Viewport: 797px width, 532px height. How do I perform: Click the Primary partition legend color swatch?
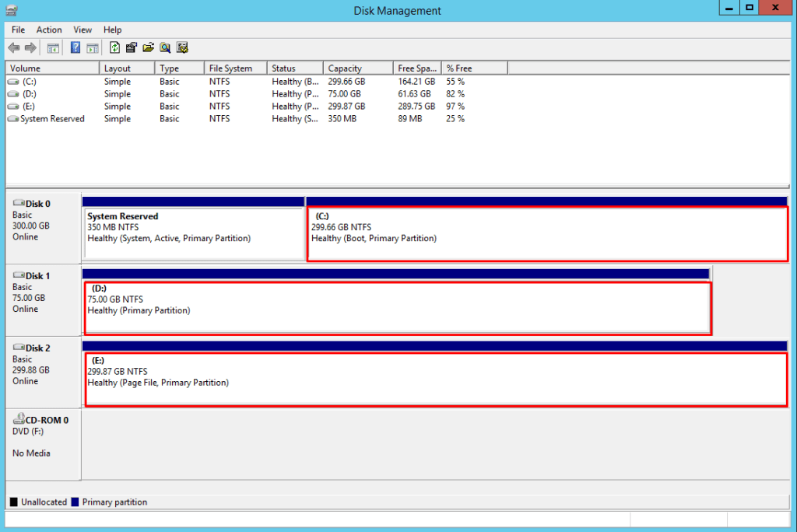[x=75, y=502]
